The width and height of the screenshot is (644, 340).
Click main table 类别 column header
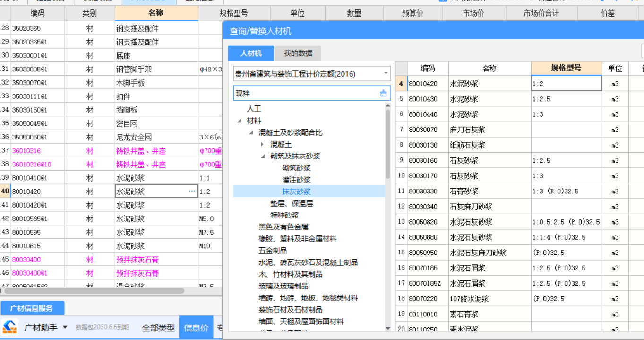coord(89,13)
